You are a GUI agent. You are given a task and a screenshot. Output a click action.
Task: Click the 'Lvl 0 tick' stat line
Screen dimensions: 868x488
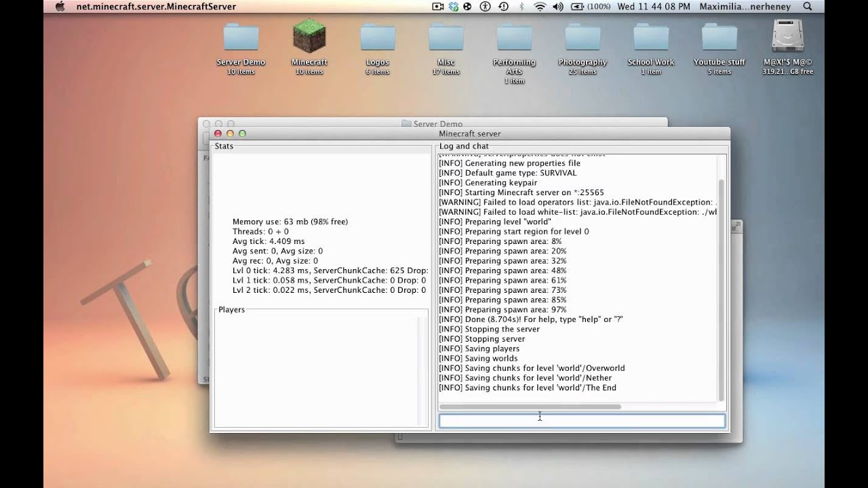(330, 270)
